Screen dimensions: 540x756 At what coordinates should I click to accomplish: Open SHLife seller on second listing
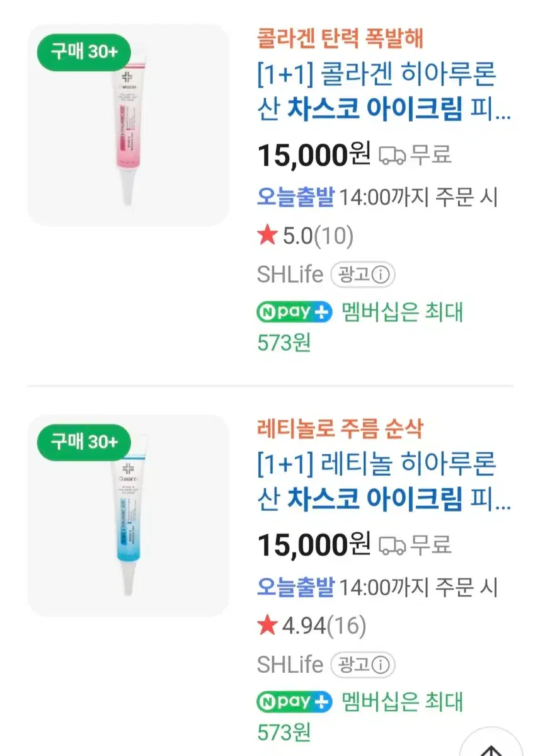(290, 665)
